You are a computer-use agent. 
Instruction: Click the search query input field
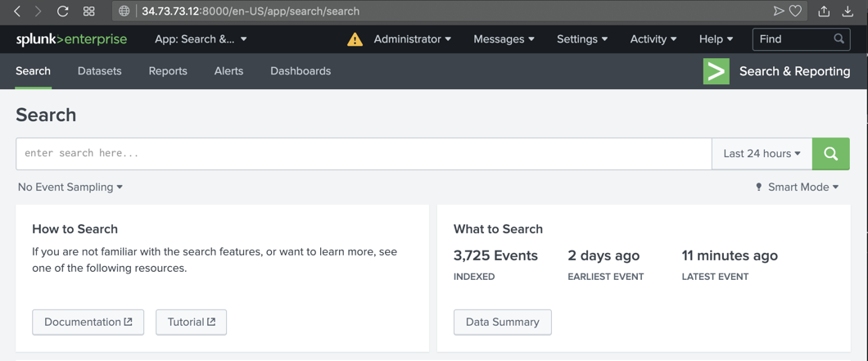[363, 154]
